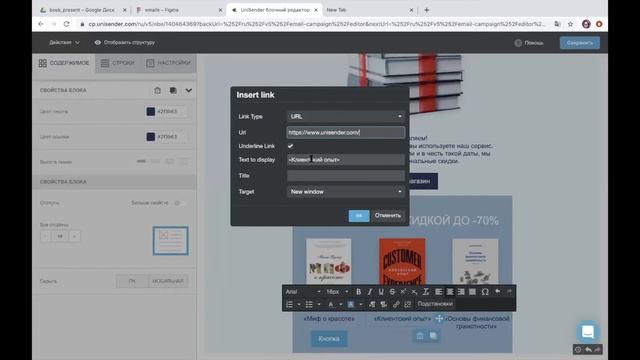Click the move handle on text block
The width and height of the screenshot is (640, 360).
click(x=439, y=318)
